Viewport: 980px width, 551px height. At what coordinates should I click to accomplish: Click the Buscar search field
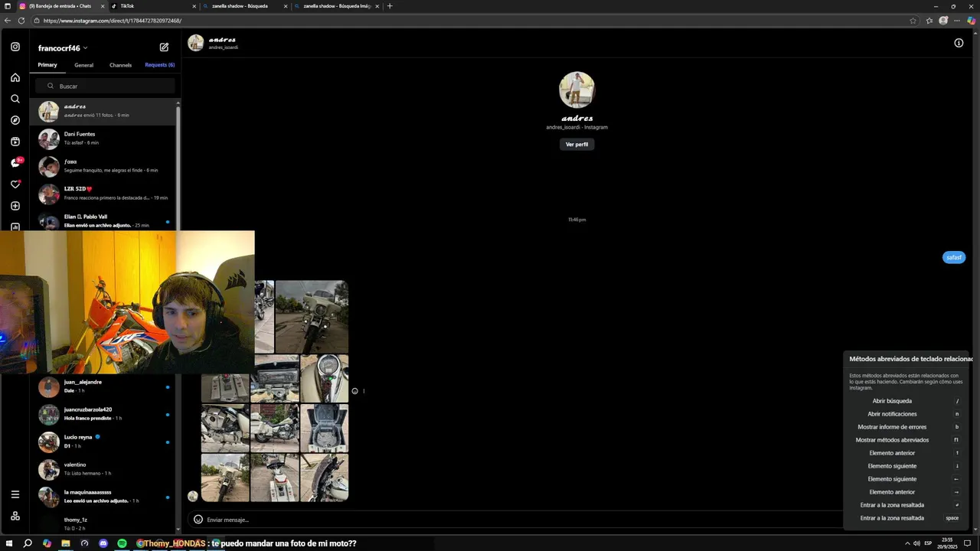pyautogui.click(x=106, y=86)
